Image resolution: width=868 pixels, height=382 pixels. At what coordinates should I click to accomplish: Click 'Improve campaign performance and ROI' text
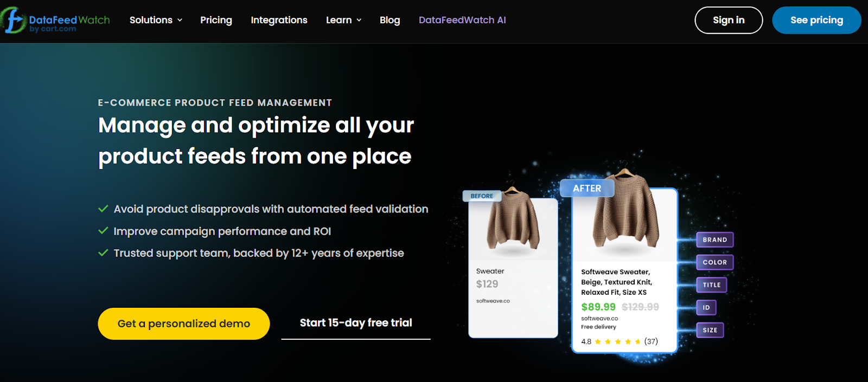[x=222, y=231]
